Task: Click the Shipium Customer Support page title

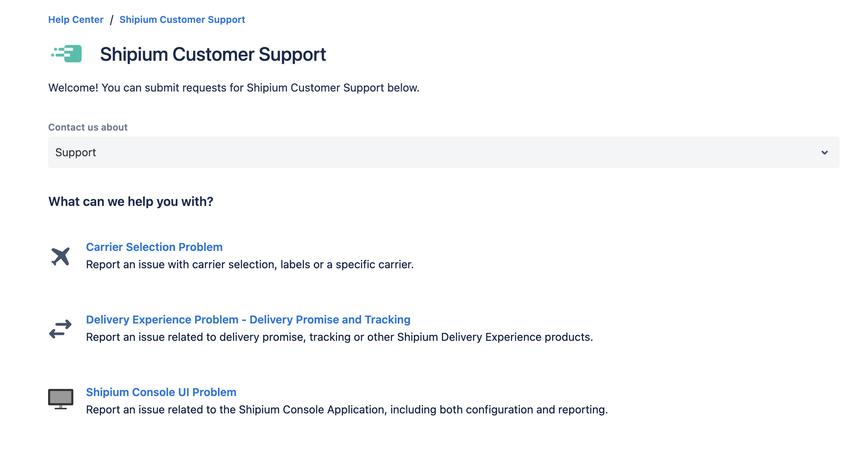Action: point(213,54)
